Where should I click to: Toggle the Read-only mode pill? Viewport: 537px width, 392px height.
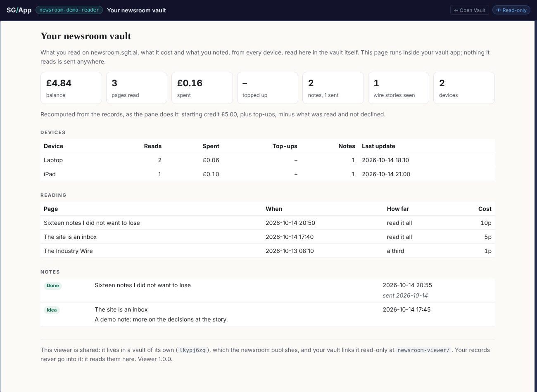511,10
